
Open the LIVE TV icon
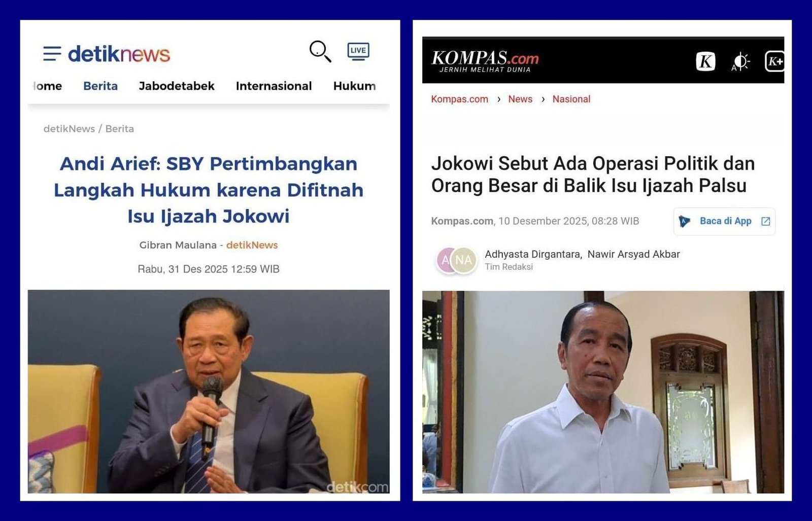point(358,51)
